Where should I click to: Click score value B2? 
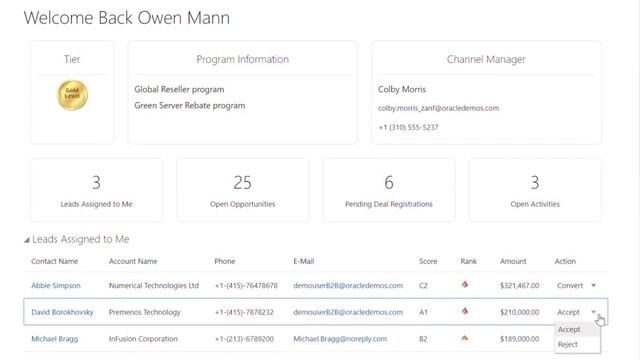[423, 339]
